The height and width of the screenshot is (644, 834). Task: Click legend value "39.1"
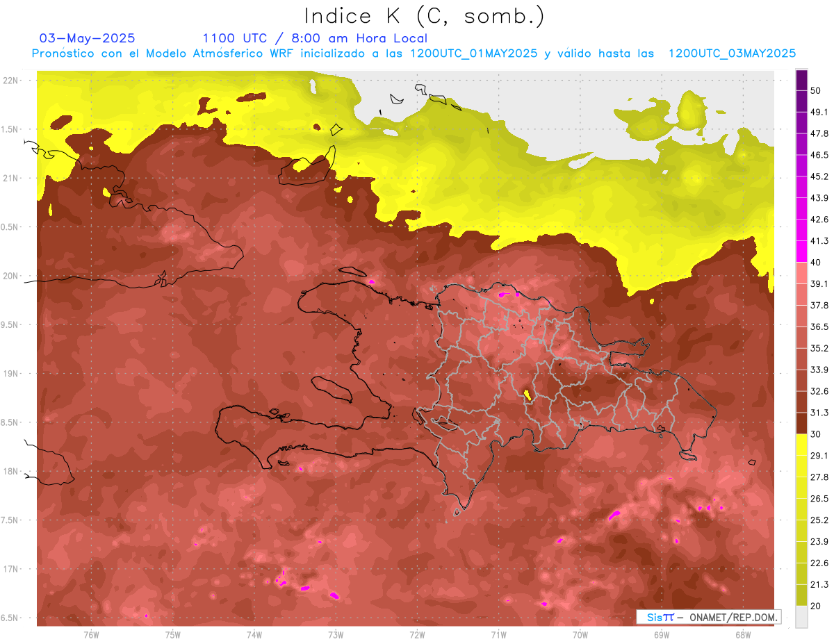(819, 283)
